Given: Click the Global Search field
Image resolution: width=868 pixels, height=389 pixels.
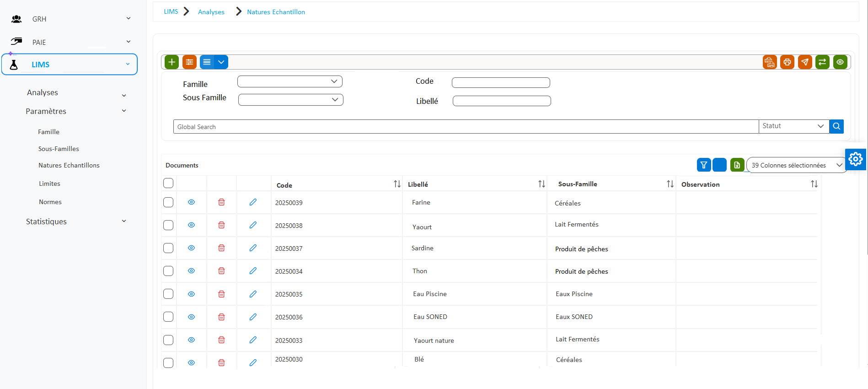Looking at the screenshot, I should click(x=466, y=127).
